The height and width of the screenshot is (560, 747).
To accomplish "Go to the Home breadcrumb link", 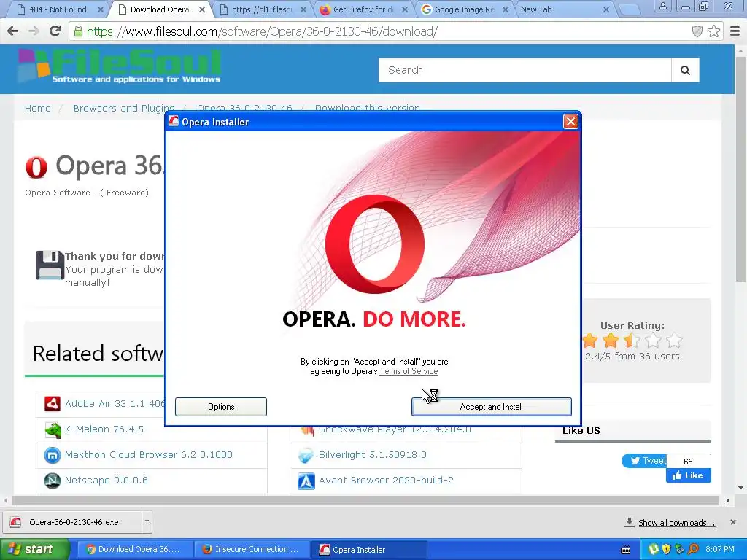I will (x=38, y=108).
